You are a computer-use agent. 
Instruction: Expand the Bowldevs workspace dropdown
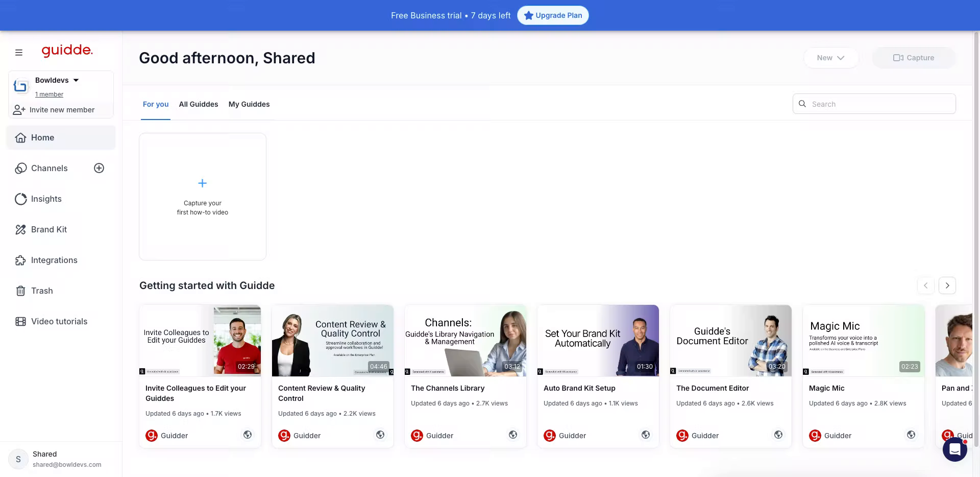pos(76,80)
